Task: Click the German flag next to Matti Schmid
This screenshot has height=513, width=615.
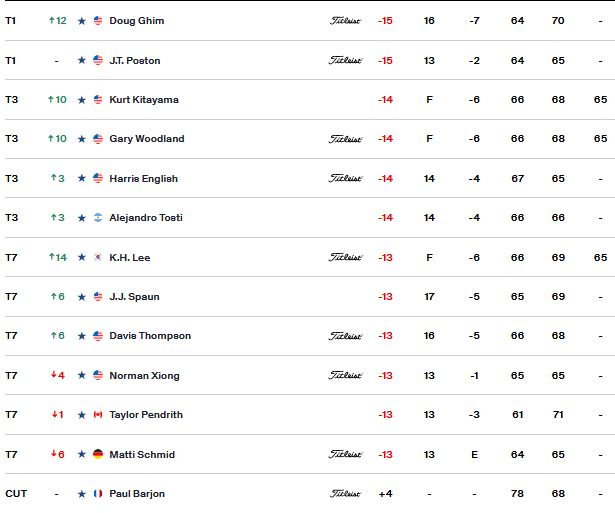Action: coord(98,454)
